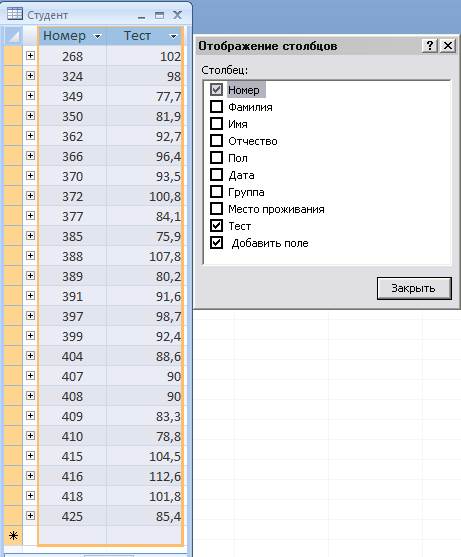Expand the subdatasheet for record 408
This screenshot has width=461, height=557.
30,396
